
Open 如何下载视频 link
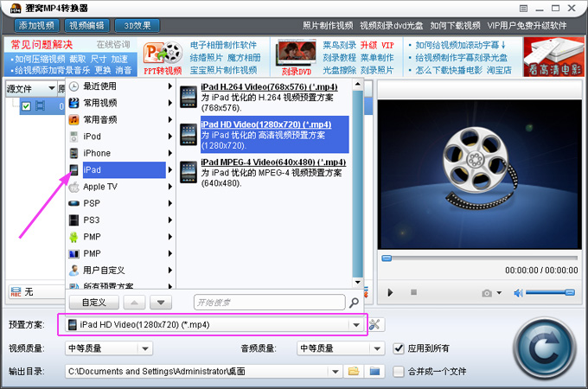(455, 25)
